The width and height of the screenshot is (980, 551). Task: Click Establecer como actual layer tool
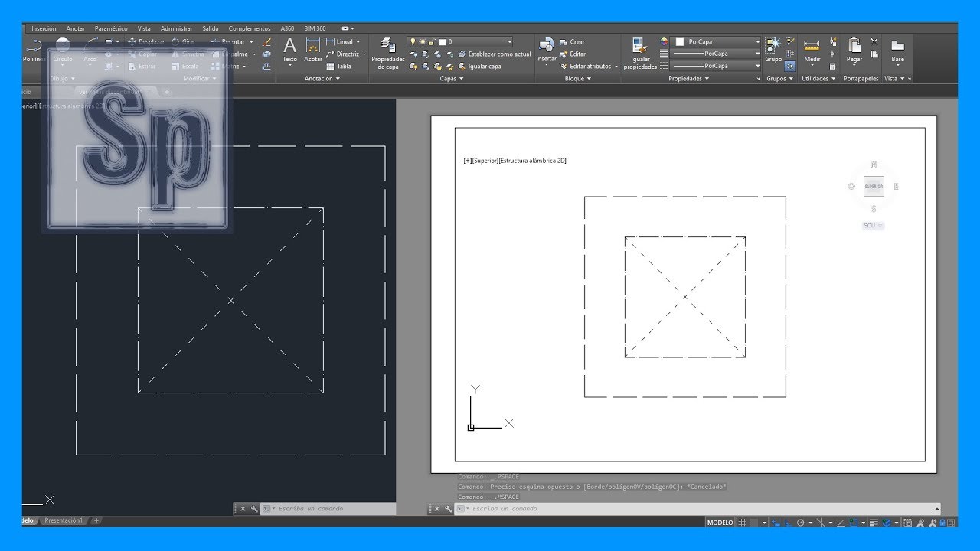tap(495, 54)
